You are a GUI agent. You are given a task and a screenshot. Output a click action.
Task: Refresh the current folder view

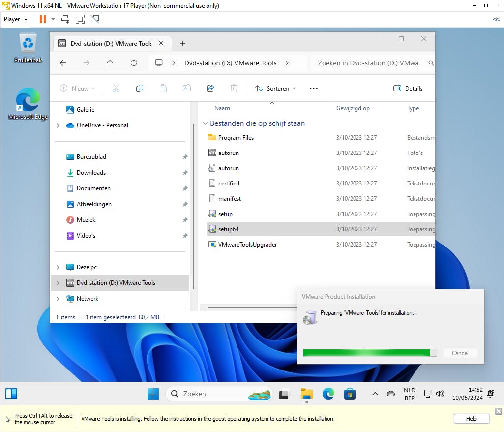(134, 63)
